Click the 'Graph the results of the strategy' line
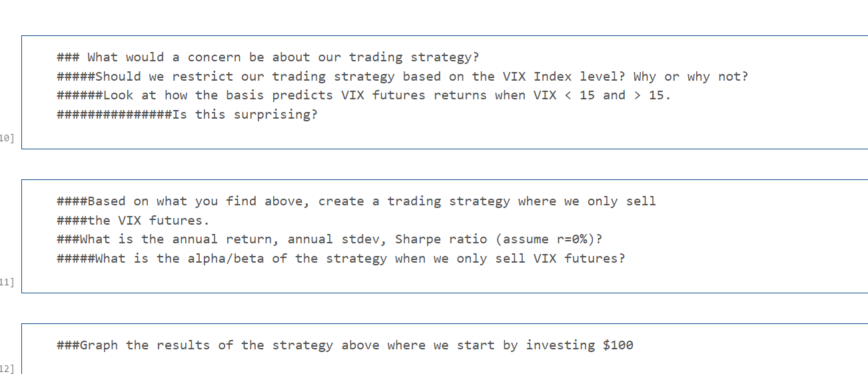The image size is (868, 374). tap(345, 345)
